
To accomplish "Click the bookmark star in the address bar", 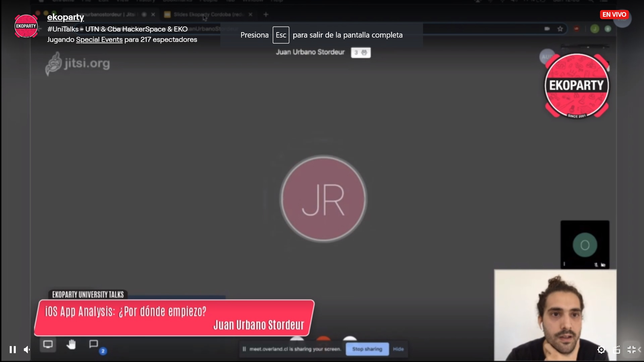I will (560, 29).
